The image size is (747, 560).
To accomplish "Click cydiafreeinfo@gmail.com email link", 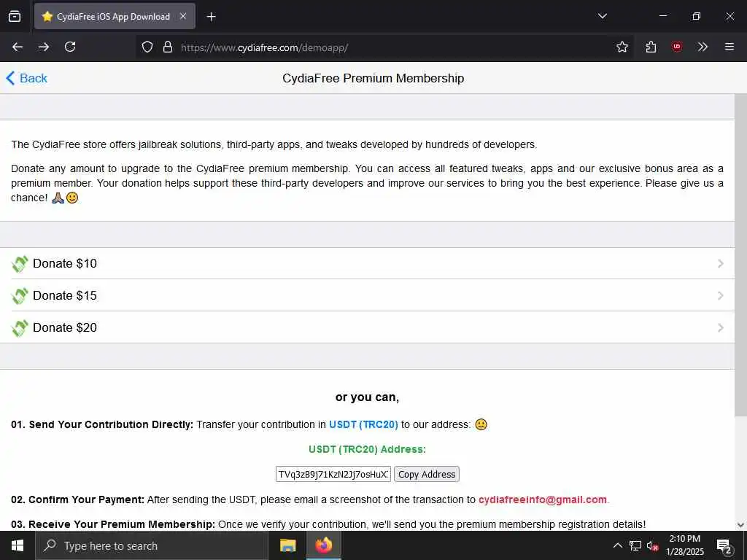I will click(543, 499).
